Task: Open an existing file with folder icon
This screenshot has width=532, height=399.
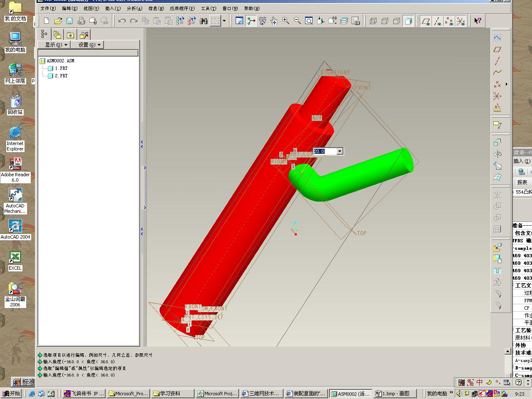Action: 58,21
